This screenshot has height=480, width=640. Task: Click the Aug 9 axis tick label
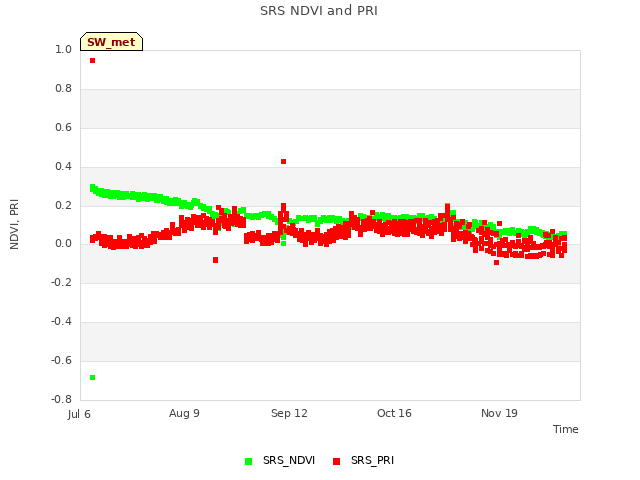point(184,413)
